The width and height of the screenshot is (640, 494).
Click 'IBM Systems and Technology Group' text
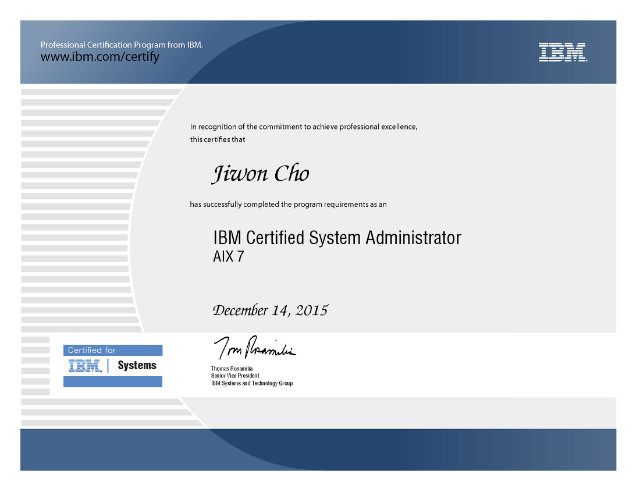[x=252, y=383]
